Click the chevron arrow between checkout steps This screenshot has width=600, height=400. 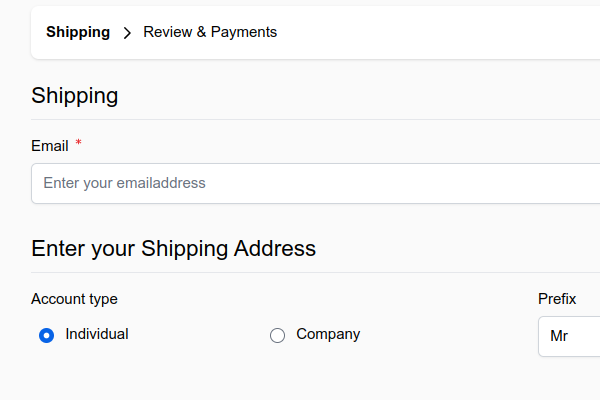click(127, 33)
